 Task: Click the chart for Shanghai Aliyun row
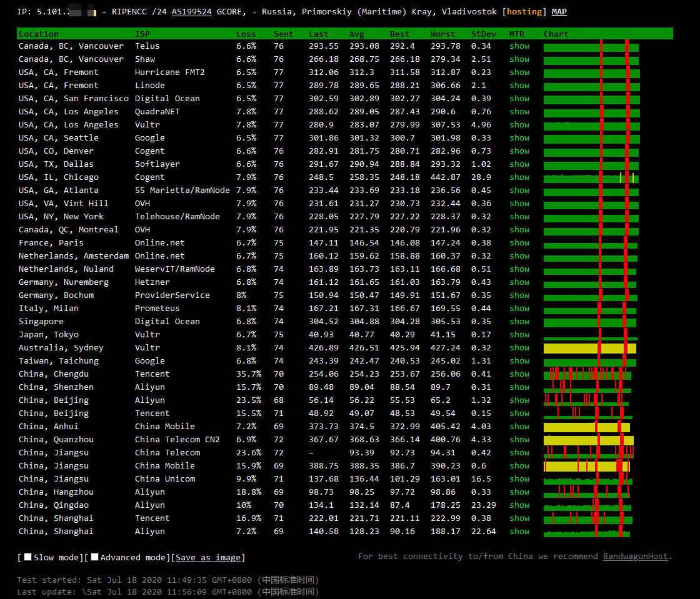pos(587,532)
